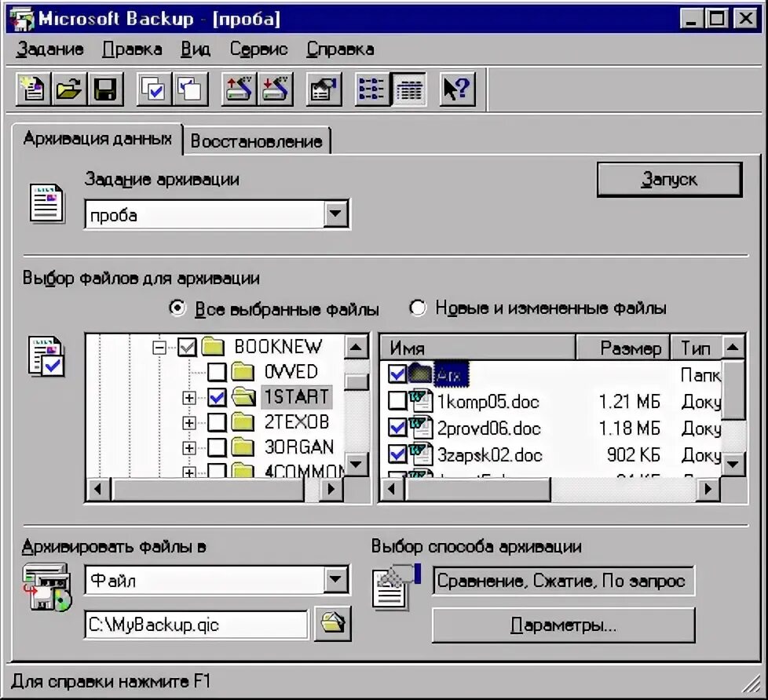Check the 1komp05.doc checkbox
This screenshot has width=768, height=700.
pos(397,401)
